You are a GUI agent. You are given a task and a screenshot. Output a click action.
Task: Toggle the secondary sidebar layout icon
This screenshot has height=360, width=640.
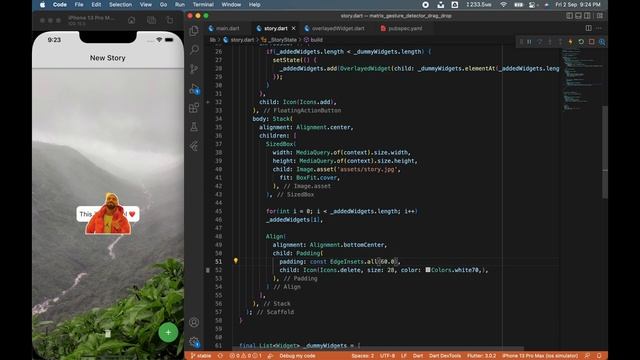coord(587,16)
